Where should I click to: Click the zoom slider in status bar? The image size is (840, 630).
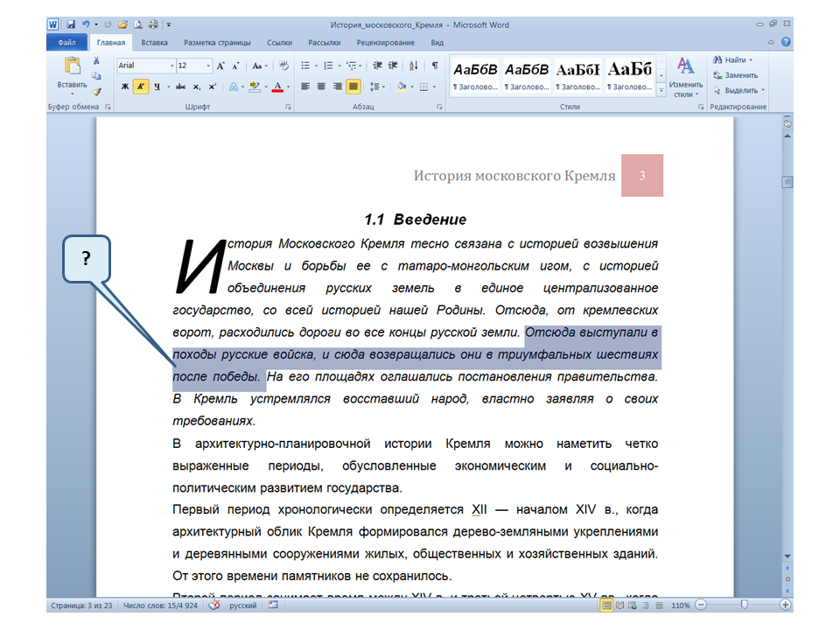point(744,605)
